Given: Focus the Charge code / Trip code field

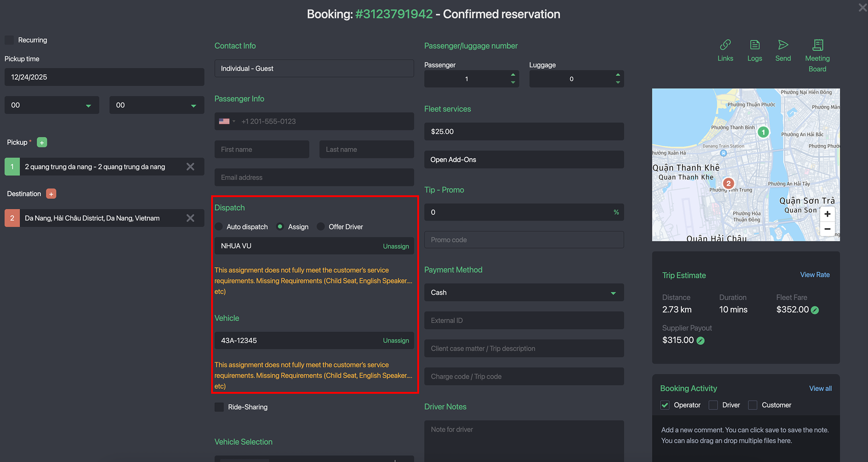Looking at the screenshot, I should pos(524,377).
